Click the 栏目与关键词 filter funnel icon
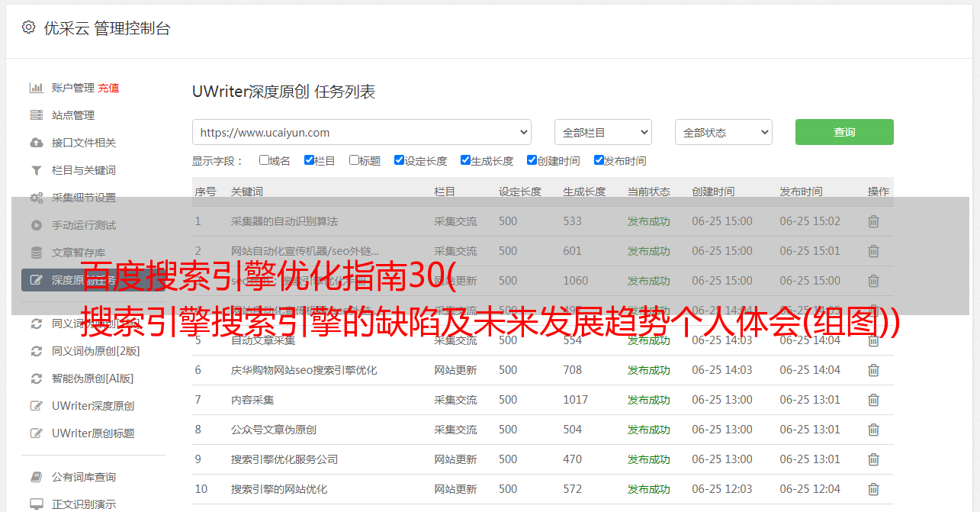This screenshot has width=980, height=512. 36,170
